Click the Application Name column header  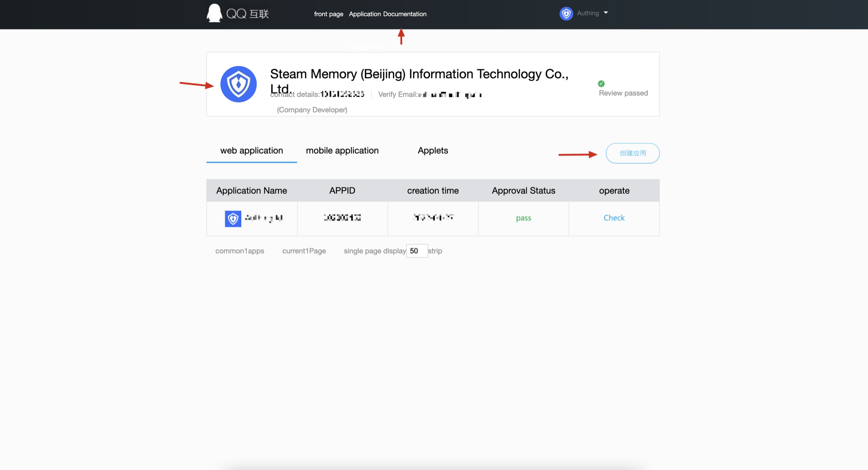coord(251,191)
